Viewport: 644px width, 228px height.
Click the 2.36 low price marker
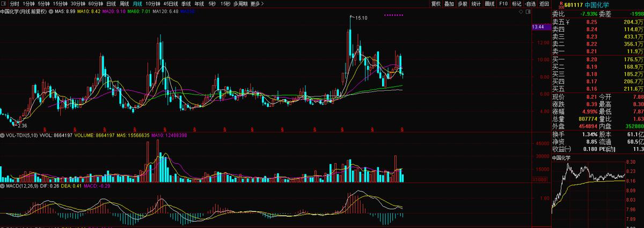pyautogui.click(x=22, y=125)
